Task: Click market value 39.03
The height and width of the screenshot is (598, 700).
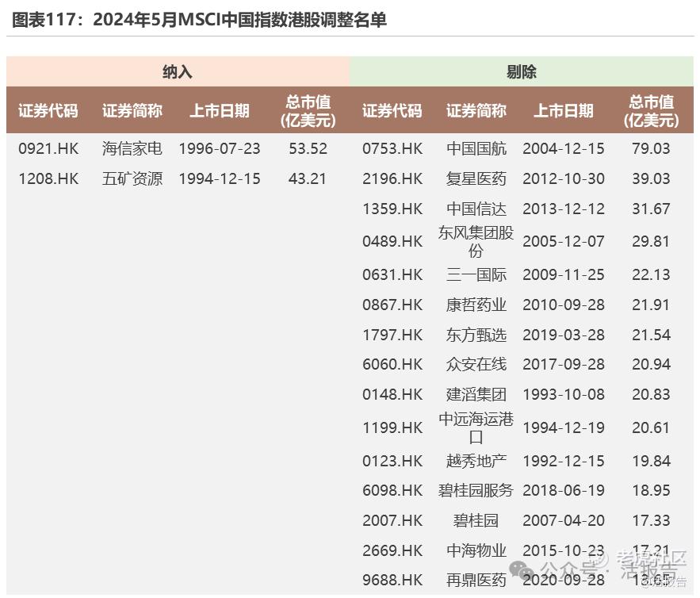Action: 652,178
